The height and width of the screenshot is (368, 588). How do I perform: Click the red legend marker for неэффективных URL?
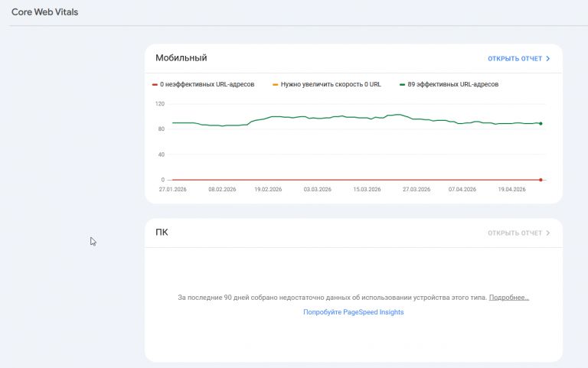point(155,84)
